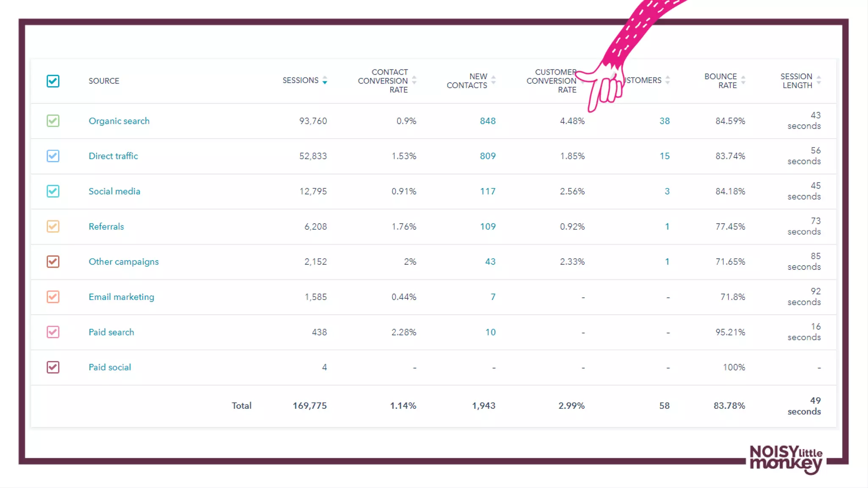Toggle the select-all header checkbox
Image resolution: width=868 pixels, height=488 pixels.
click(x=53, y=81)
